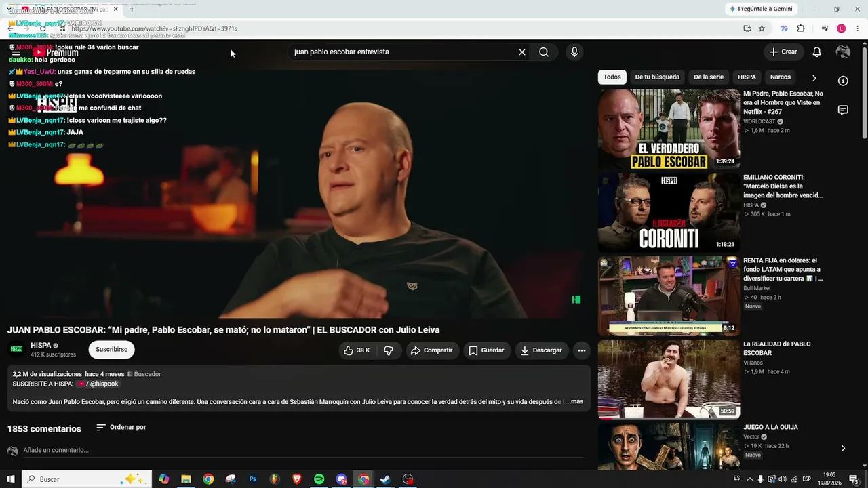Close the JUAN PABLO ESCOBAR browser tab
The height and width of the screenshot is (488, 868).
(116, 9)
